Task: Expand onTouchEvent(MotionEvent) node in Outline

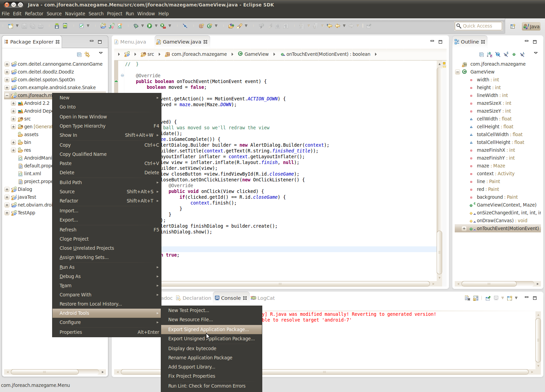Action: (464, 228)
